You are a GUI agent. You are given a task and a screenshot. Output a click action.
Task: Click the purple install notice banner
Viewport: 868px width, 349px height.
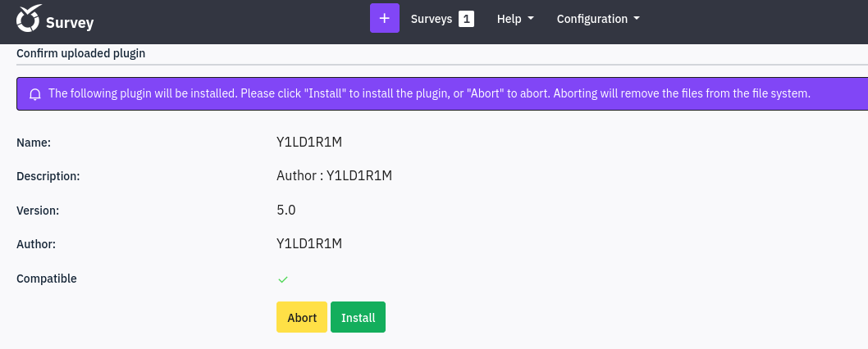(442, 93)
